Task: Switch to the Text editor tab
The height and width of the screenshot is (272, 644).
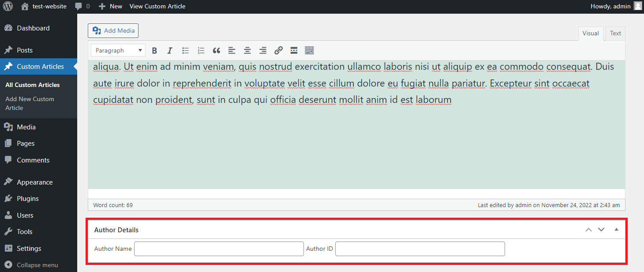Action: [615, 34]
